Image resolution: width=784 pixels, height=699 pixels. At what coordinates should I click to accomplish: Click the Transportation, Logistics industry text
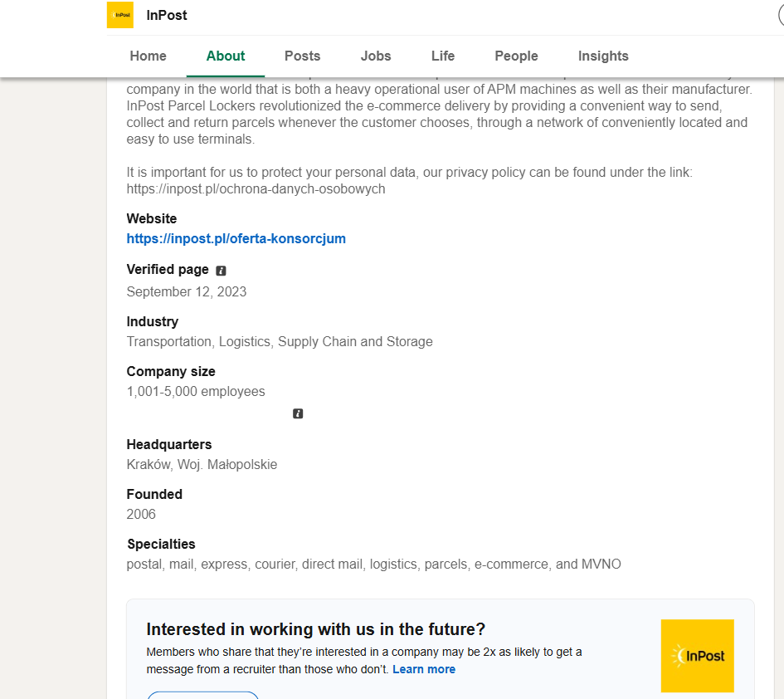pyautogui.click(x=280, y=342)
